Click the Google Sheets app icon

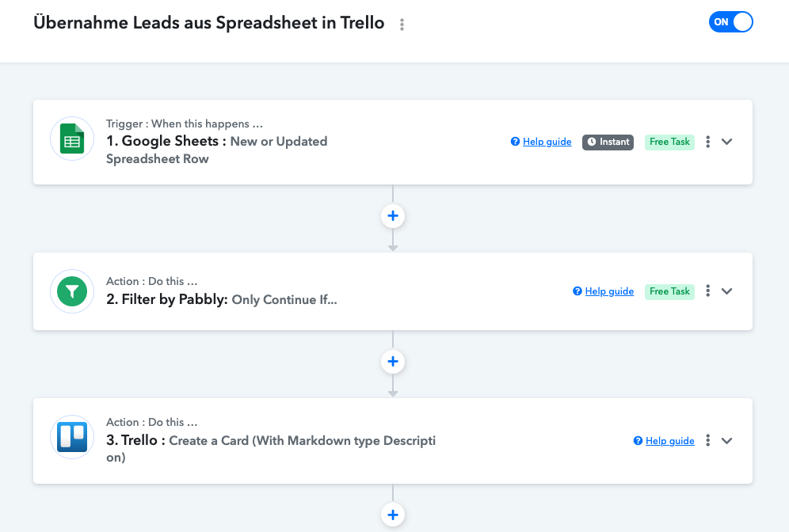(72, 139)
